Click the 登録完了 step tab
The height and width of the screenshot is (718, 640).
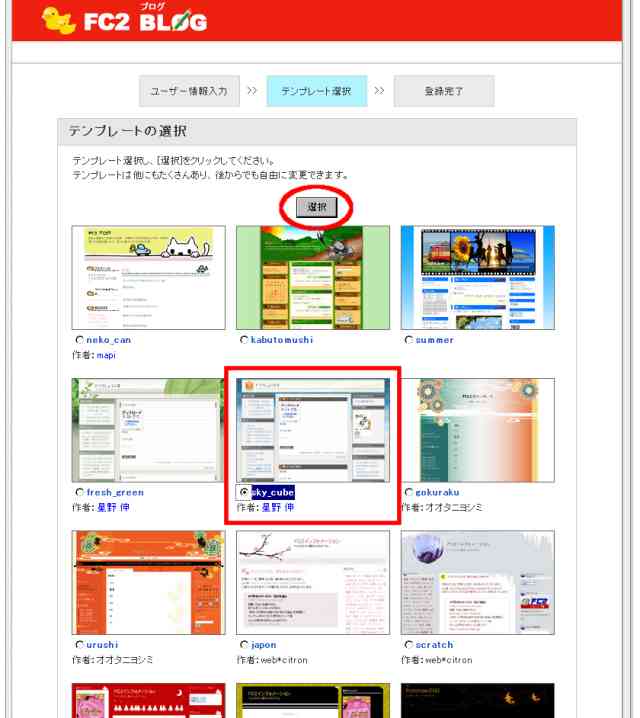[444, 91]
